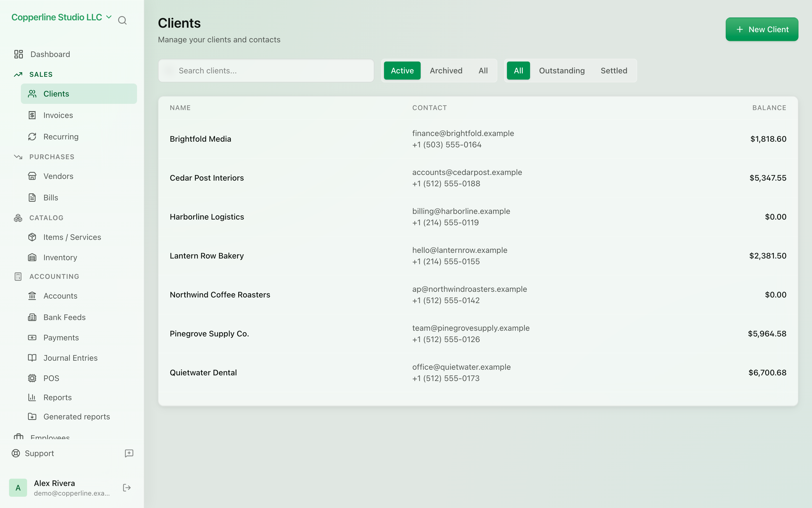Filter clients by Settled balance

[614, 71]
